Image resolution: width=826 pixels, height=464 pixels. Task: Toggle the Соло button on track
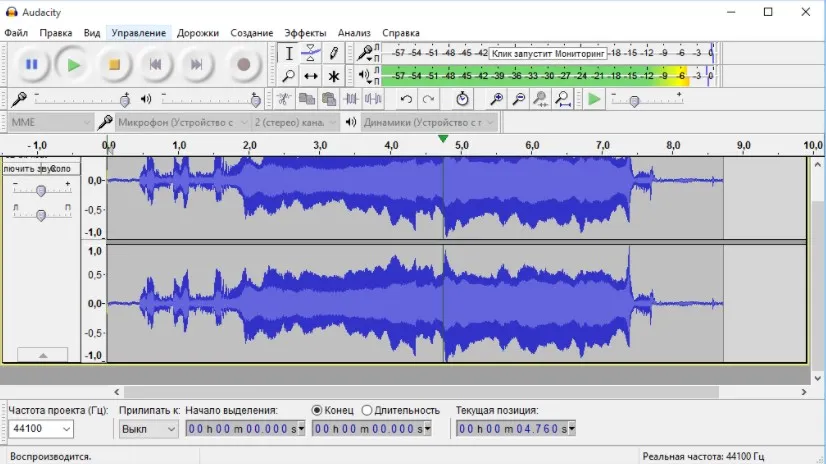[62, 169]
